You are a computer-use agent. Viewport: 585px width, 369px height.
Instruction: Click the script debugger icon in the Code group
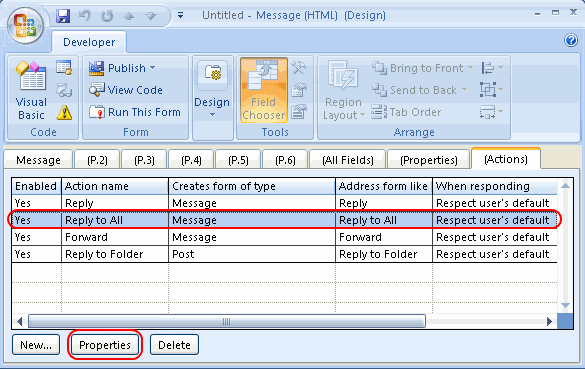64,90
